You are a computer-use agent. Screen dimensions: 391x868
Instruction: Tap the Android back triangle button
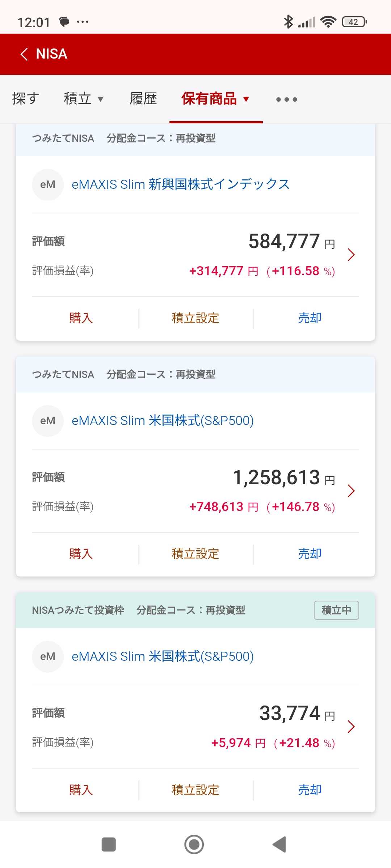(x=279, y=844)
